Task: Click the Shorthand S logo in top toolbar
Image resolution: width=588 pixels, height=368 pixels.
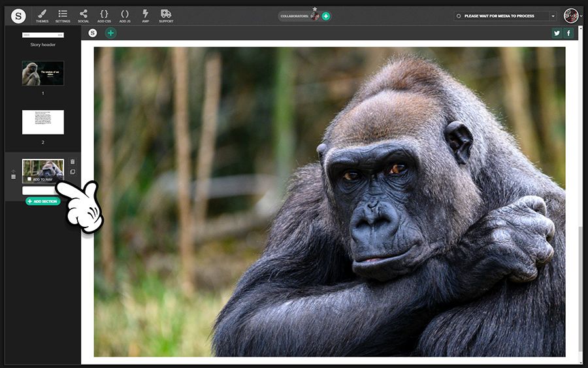Action: click(x=18, y=16)
